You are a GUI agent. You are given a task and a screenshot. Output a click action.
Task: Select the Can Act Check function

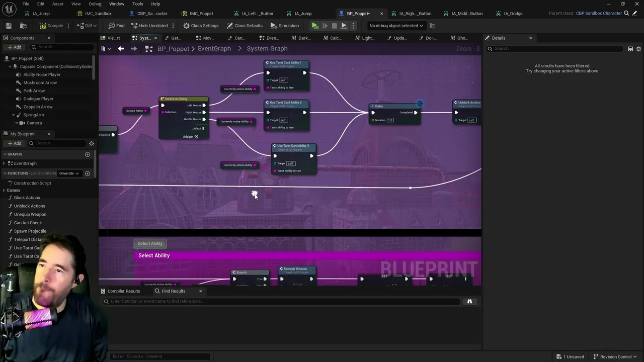28,223
